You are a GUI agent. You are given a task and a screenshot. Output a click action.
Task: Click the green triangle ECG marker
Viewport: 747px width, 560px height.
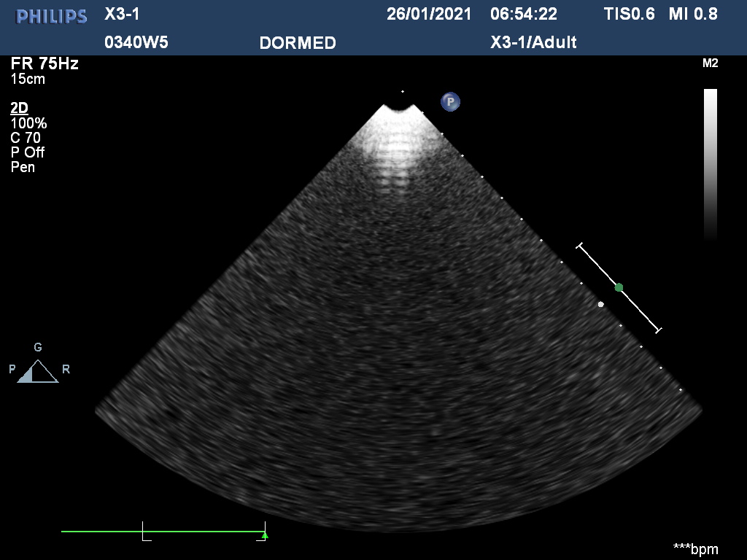(265, 535)
